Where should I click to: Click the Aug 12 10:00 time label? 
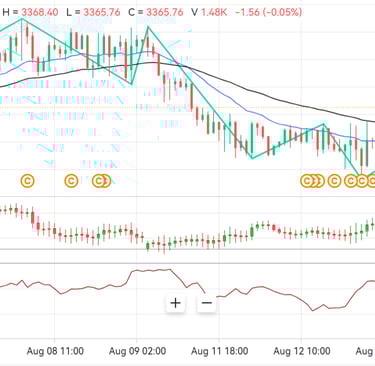point(302,351)
